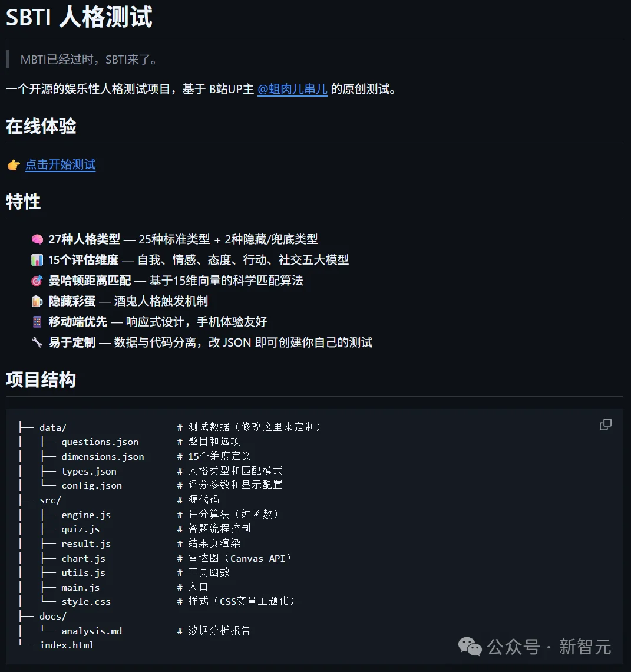Click the speech bubble icon before 27种人格类型

coord(37,239)
